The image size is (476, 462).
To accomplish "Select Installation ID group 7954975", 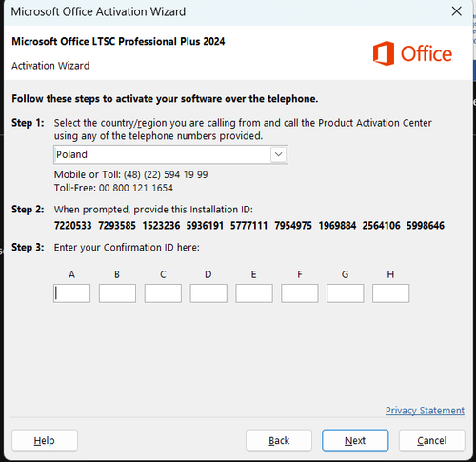I will coord(293,226).
